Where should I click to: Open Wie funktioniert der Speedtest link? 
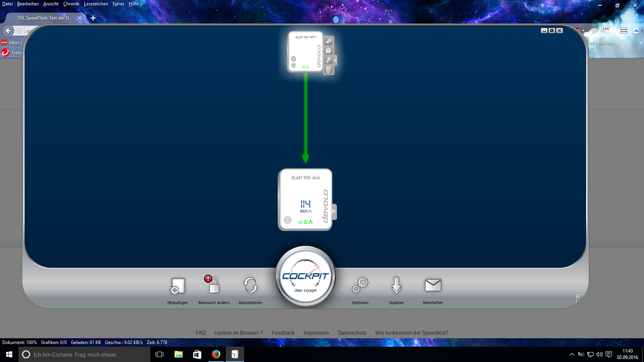[412, 333]
